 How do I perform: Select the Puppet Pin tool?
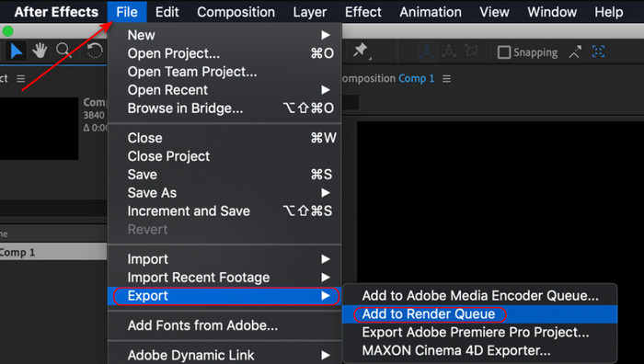(x=361, y=51)
